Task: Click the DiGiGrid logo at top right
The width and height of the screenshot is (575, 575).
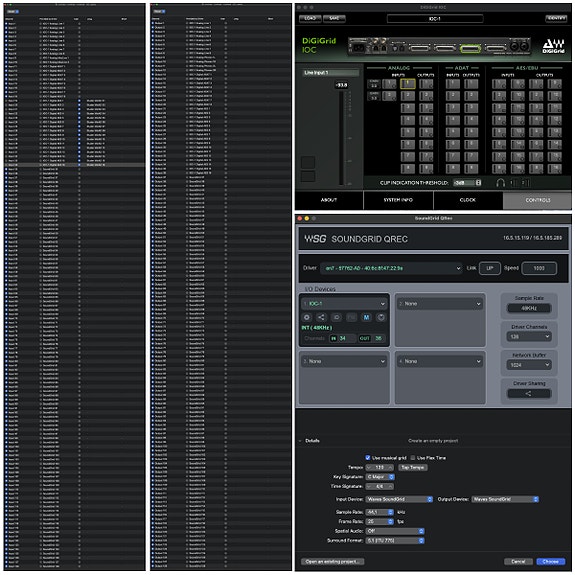Action: (x=553, y=46)
